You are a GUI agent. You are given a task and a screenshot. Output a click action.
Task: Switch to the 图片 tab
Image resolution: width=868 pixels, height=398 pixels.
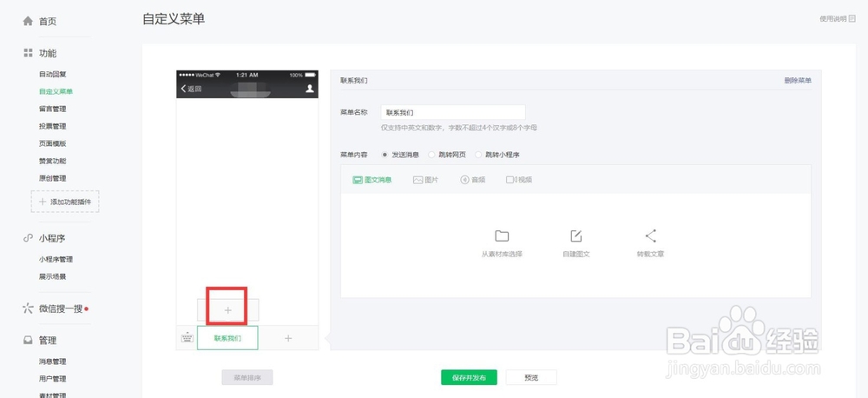coord(425,180)
